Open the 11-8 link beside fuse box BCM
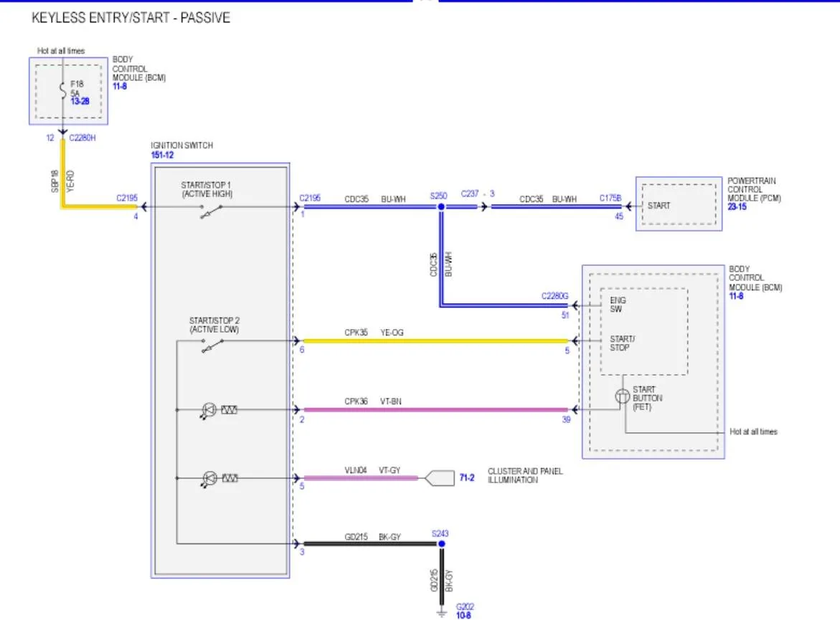The width and height of the screenshot is (840, 620). 120,86
